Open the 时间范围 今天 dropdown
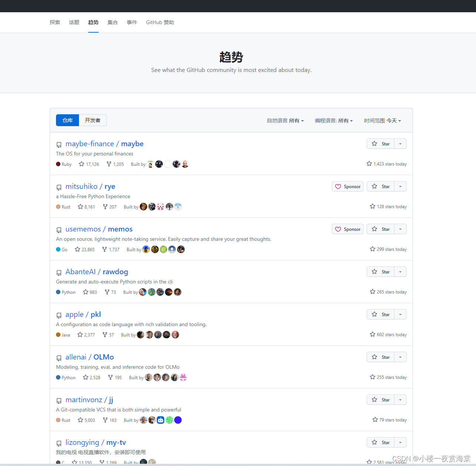476x466 pixels. [x=382, y=121]
